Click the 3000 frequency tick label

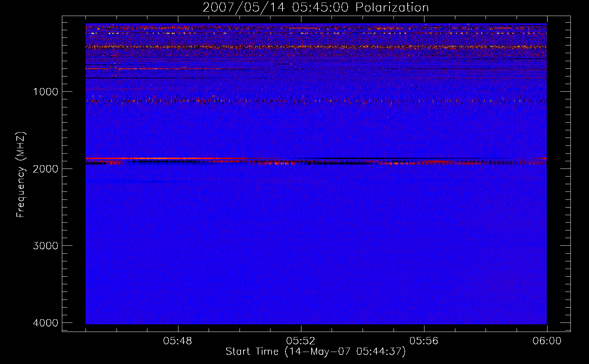click(x=46, y=245)
